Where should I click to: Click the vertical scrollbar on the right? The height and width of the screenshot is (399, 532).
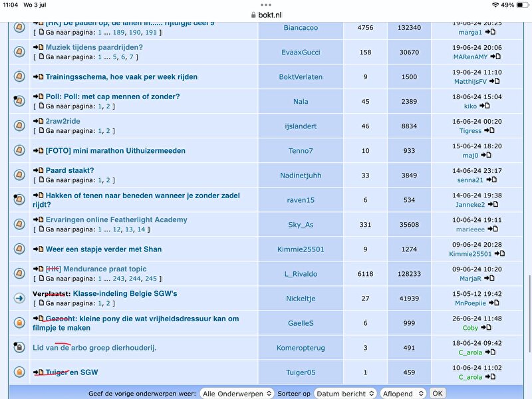pyautogui.click(x=529, y=314)
